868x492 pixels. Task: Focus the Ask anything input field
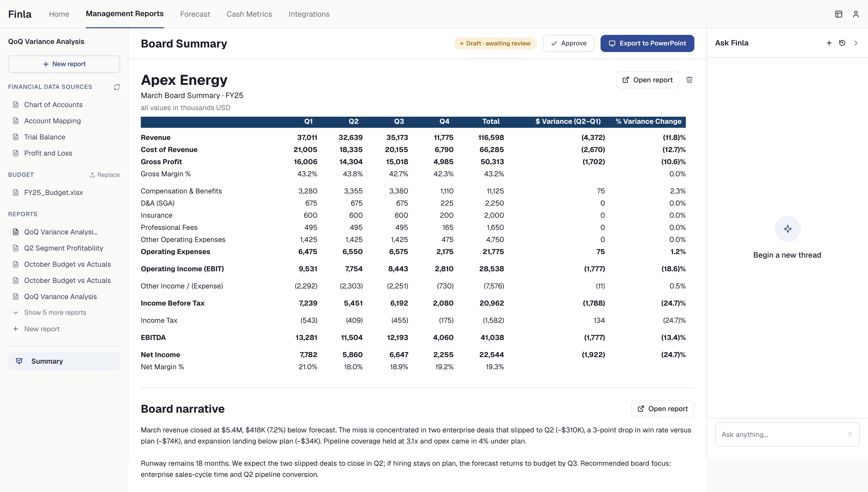click(787, 435)
